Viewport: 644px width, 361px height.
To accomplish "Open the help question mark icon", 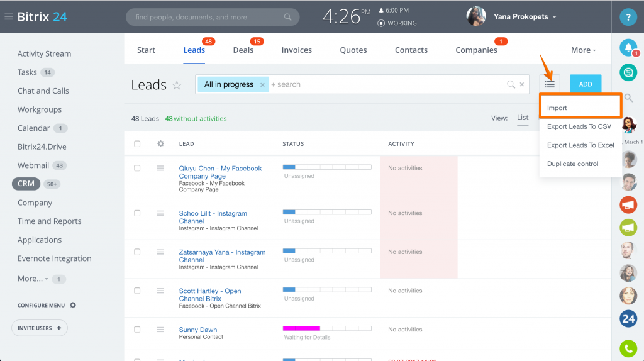I will (x=628, y=17).
